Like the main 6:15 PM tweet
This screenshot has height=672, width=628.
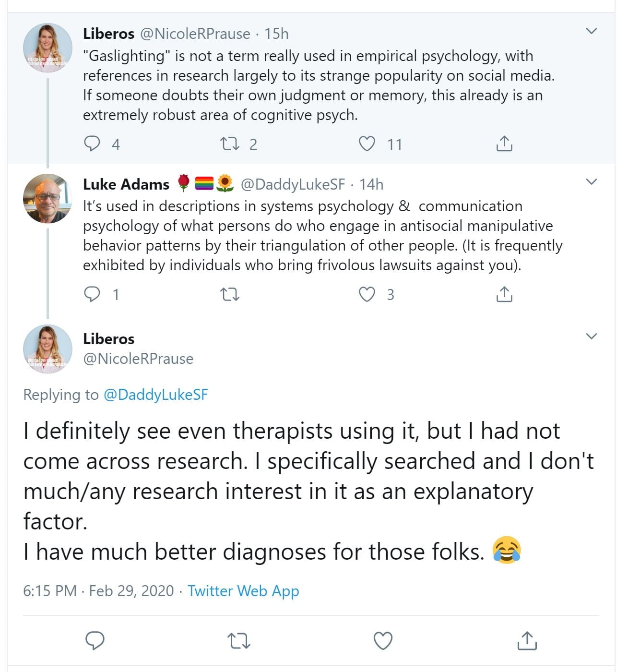(383, 640)
